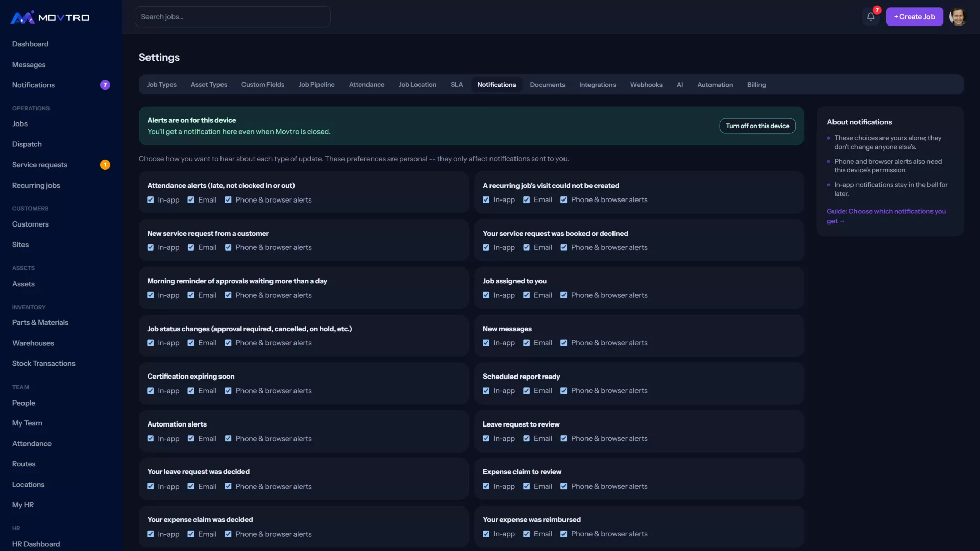This screenshot has width=980, height=551.
Task: Uncheck In-app for Your expense was reimbursed
Action: 486,534
